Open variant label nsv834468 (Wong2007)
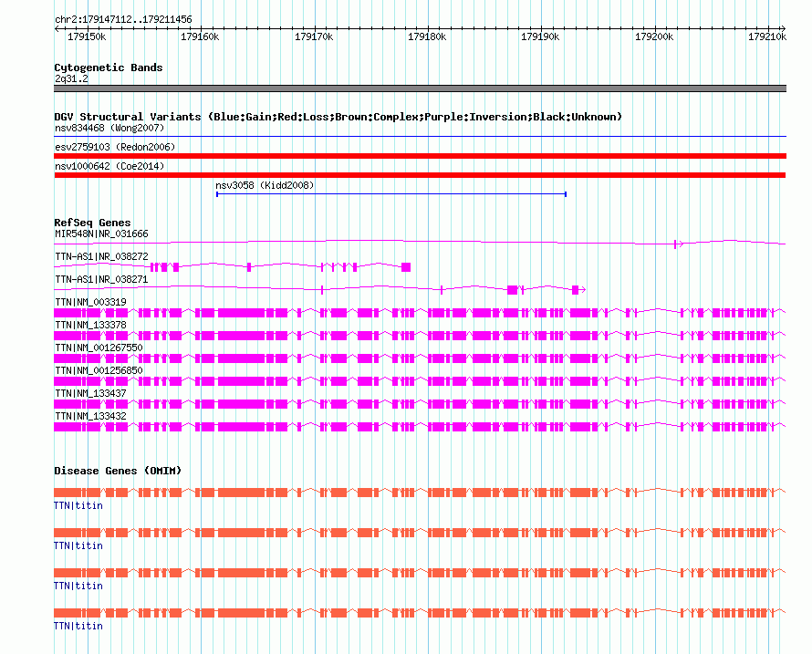This screenshot has width=812, height=654. 109,128
